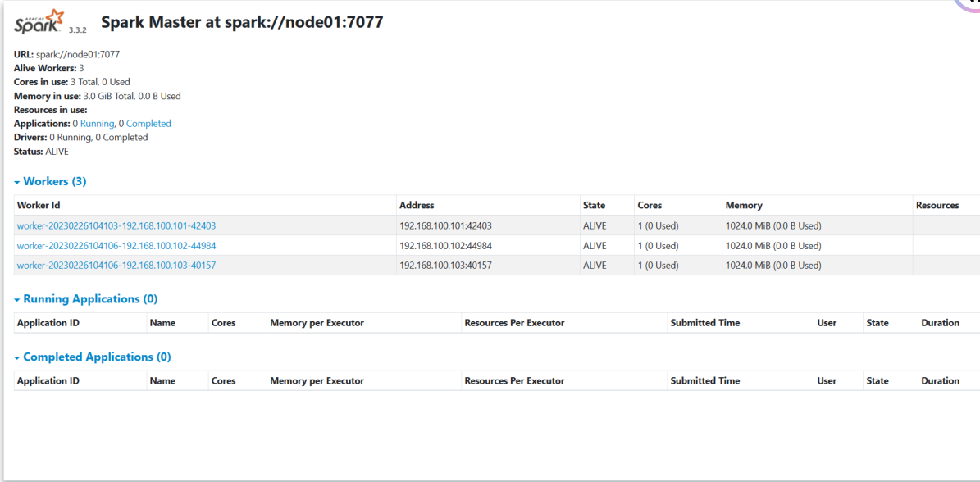The height and width of the screenshot is (482, 980).
Task: Open worker link ending 192.168.100.101-42403
Action: [x=116, y=225]
